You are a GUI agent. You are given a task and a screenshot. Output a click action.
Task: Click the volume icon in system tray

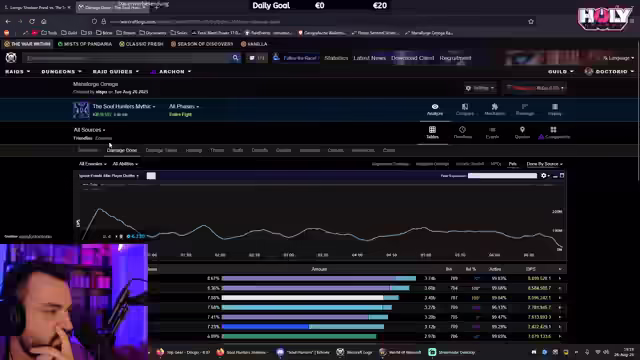pyautogui.click(x=606, y=352)
